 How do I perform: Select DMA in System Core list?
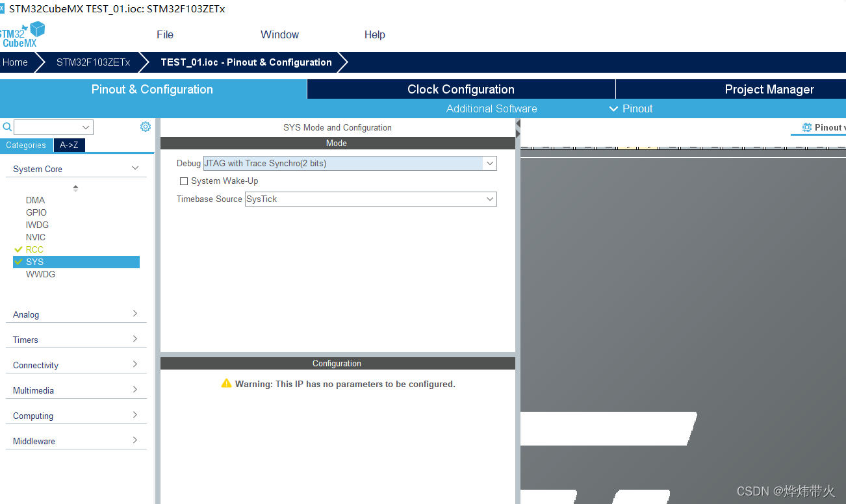pyautogui.click(x=35, y=200)
